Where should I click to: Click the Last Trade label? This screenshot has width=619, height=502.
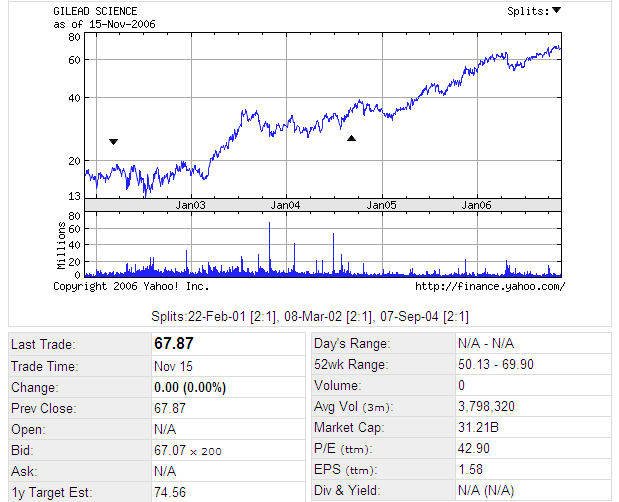click(43, 345)
